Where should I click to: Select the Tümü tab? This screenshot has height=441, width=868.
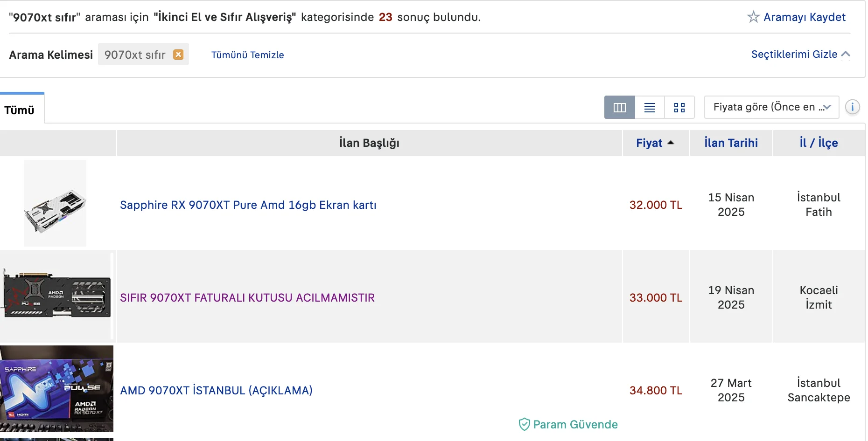point(20,110)
